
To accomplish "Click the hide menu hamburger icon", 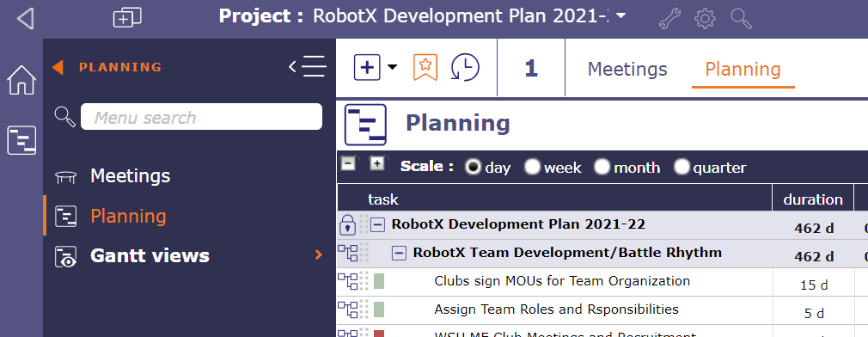I will (x=308, y=67).
